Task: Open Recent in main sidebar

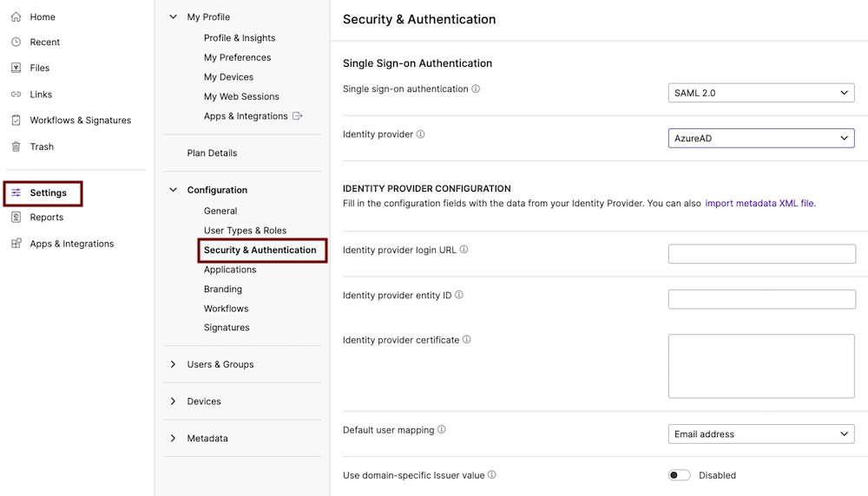Action: click(45, 42)
